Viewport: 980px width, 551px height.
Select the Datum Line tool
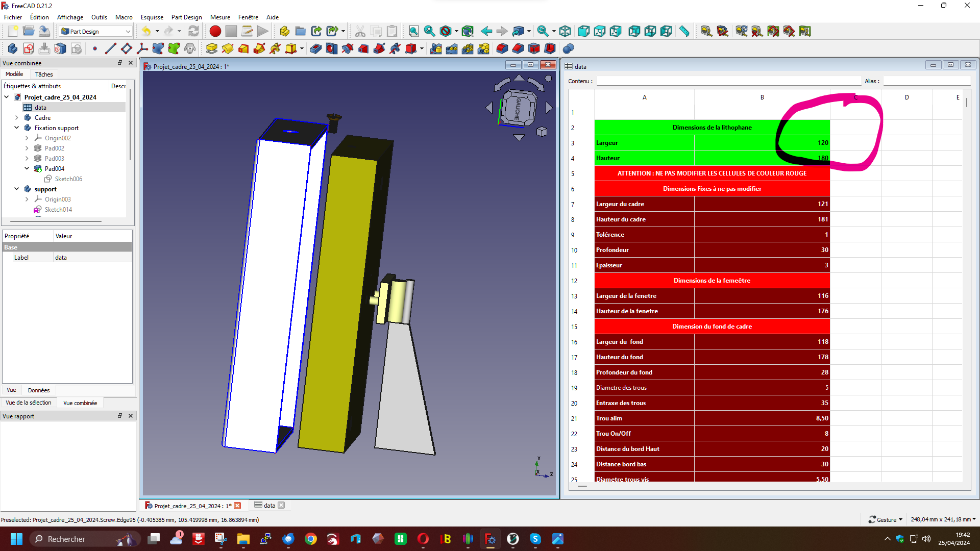(x=110, y=48)
